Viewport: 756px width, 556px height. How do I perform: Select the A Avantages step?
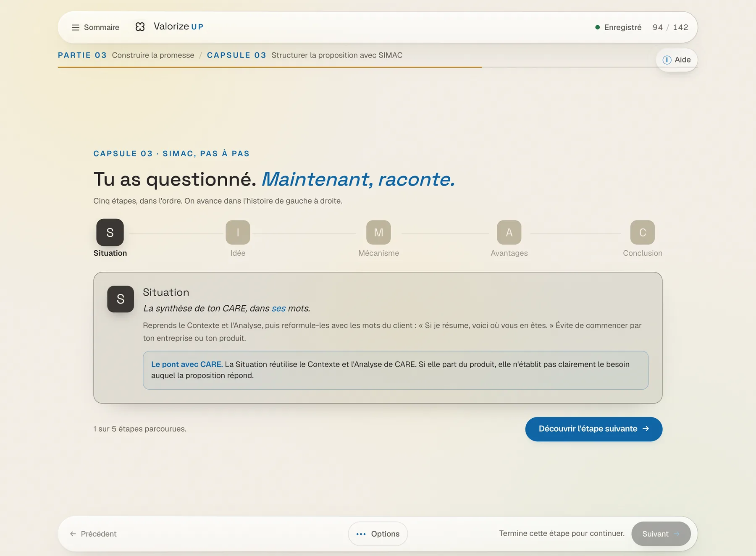coord(509,238)
